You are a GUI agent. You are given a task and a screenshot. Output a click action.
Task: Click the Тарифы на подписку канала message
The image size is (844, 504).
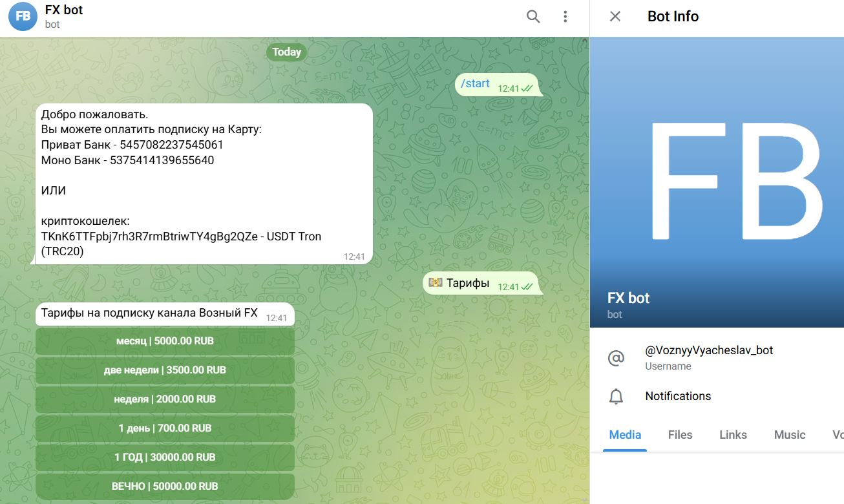point(165,314)
